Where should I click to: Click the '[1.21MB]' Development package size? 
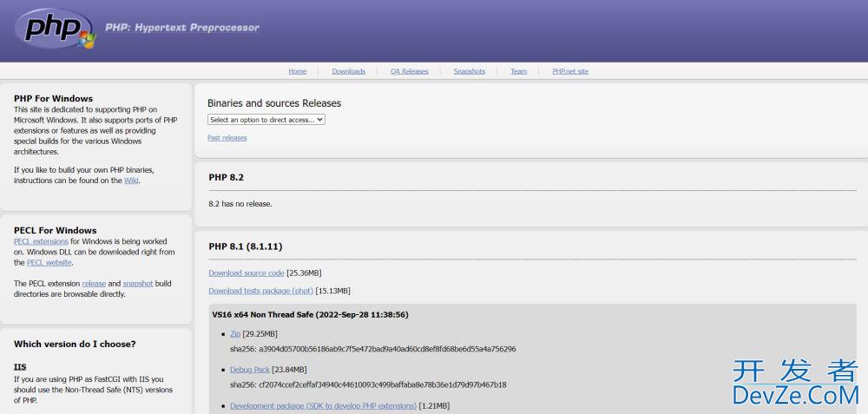pyautogui.click(x=434, y=405)
